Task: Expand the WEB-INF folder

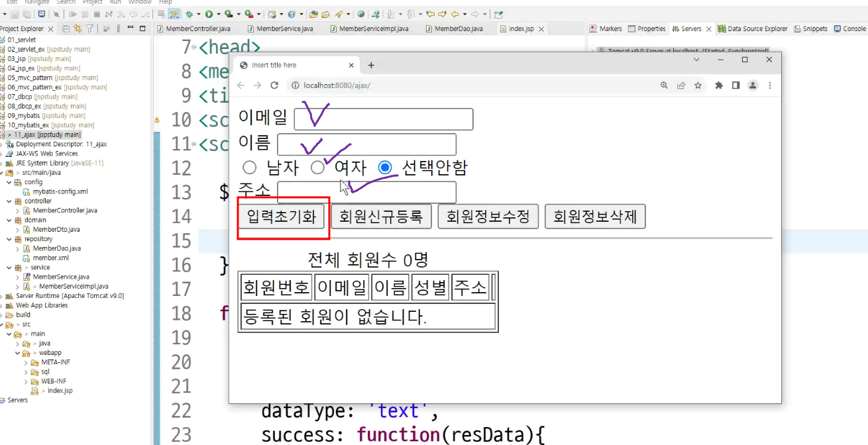Action: point(26,381)
